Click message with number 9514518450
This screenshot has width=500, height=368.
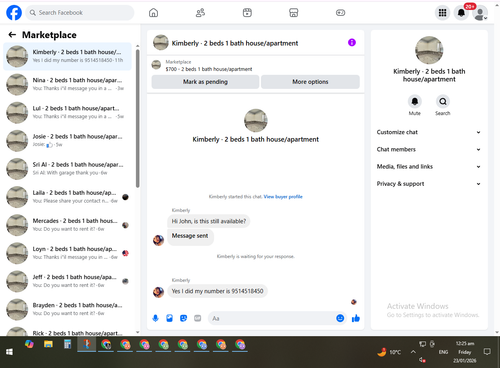217,291
